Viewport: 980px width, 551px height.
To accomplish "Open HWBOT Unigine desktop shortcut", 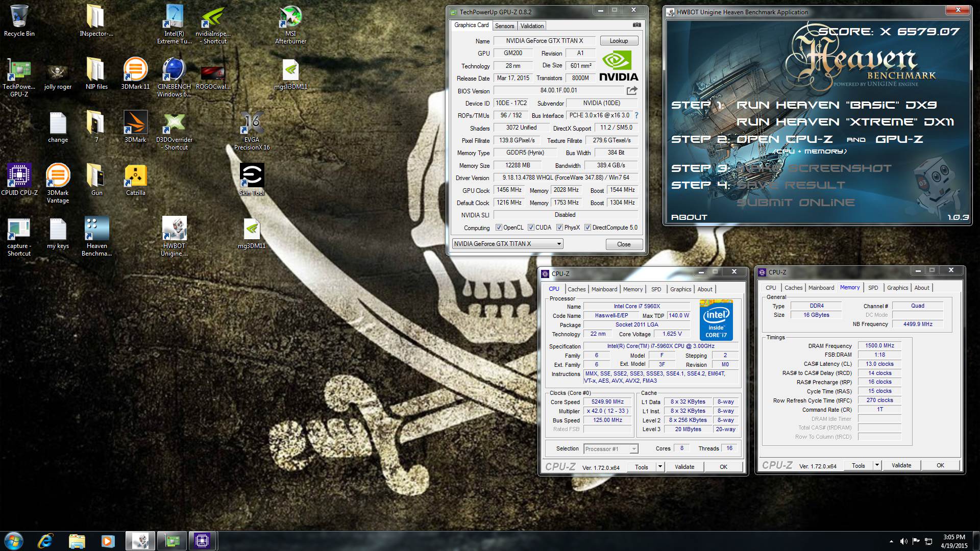I will tap(174, 236).
